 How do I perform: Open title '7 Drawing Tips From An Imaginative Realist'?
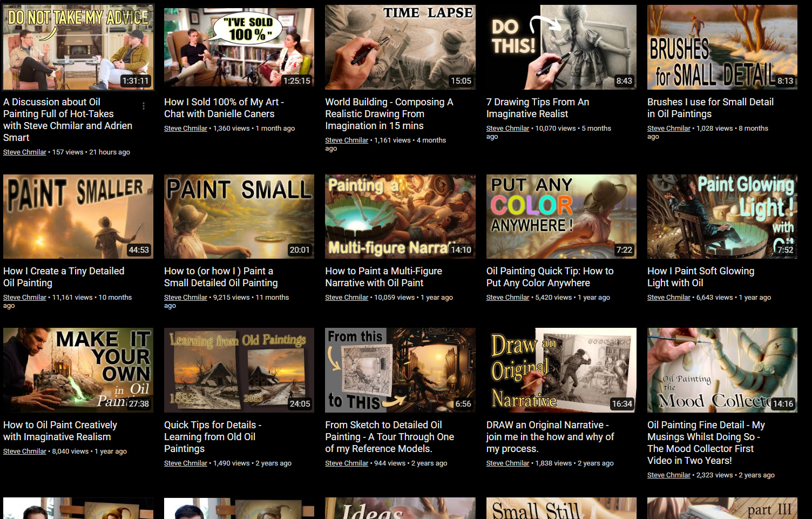pyautogui.click(x=538, y=108)
